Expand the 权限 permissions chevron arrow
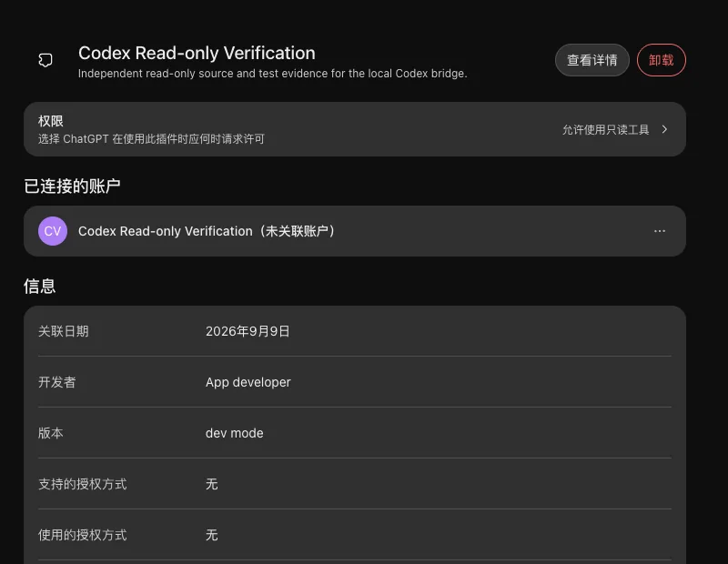Screen dimensions: 728x564 664,129
